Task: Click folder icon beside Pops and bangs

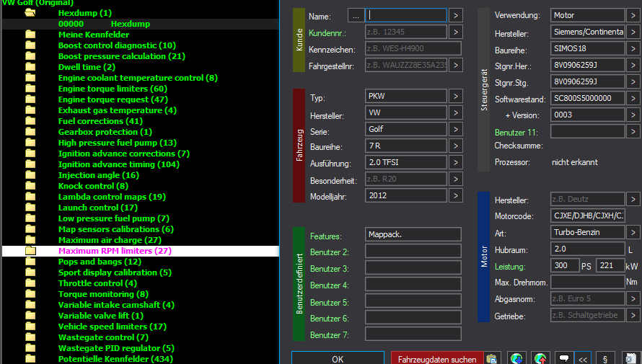Action: 30,262
